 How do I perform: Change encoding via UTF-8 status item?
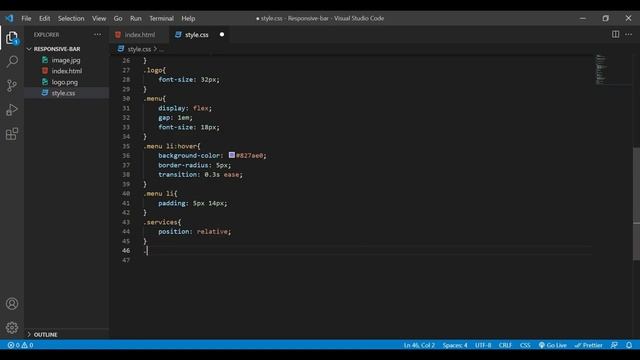point(483,345)
